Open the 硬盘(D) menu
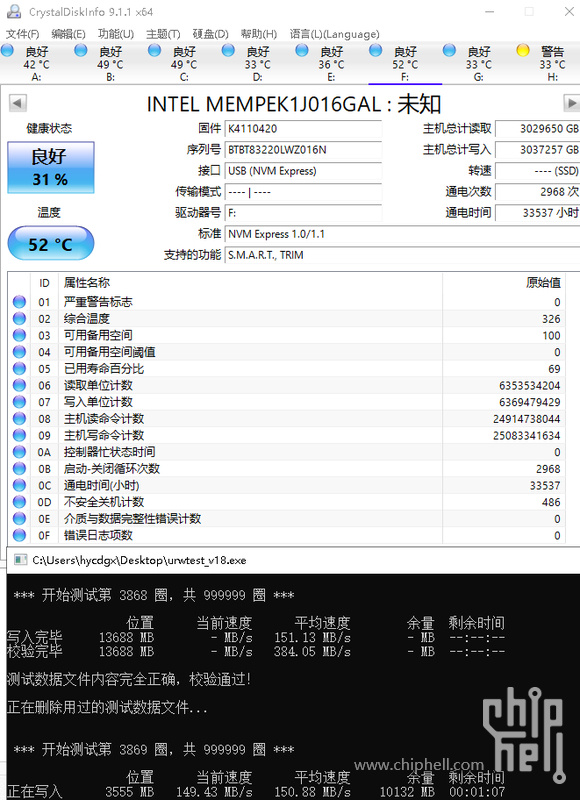The width and height of the screenshot is (580, 800). click(x=210, y=34)
